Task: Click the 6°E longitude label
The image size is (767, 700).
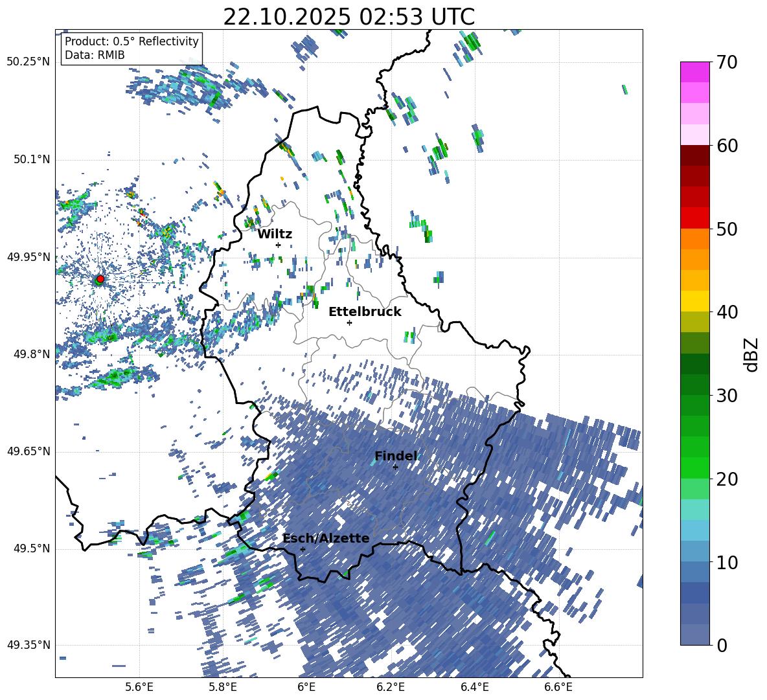Action: (306, 687)
